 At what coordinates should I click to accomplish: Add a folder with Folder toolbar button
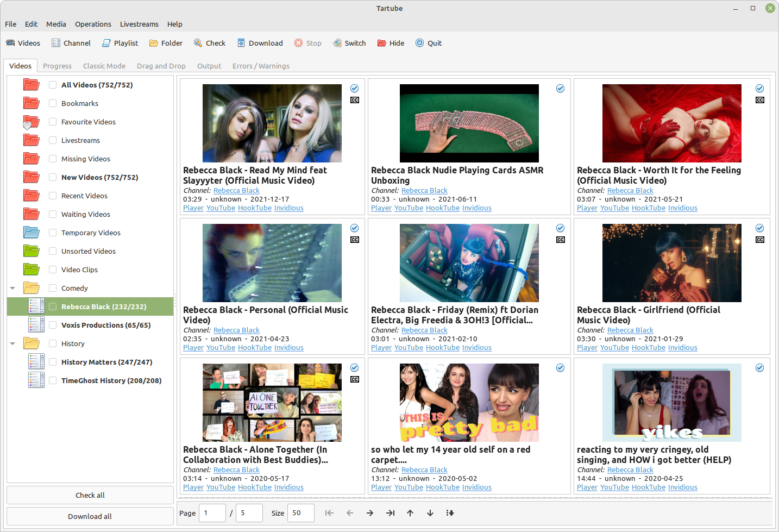coord(166,43)
